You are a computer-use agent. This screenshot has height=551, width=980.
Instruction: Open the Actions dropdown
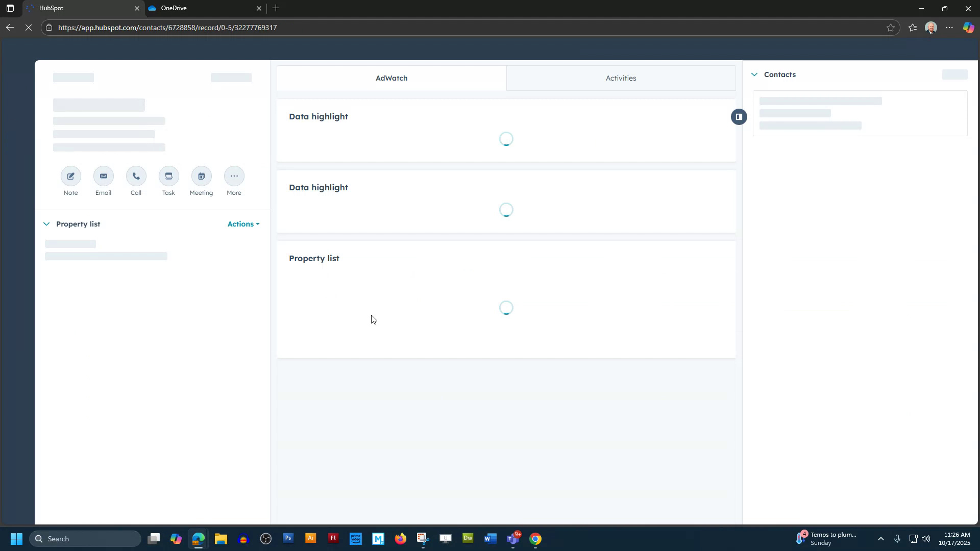(x=243, y=224)
